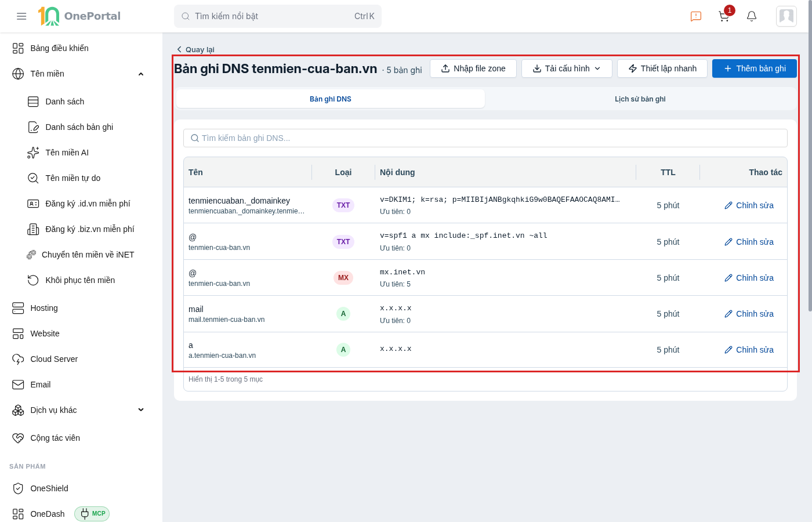
Task: Click the v=DKIM1 record content text
Action: point(500,200)
